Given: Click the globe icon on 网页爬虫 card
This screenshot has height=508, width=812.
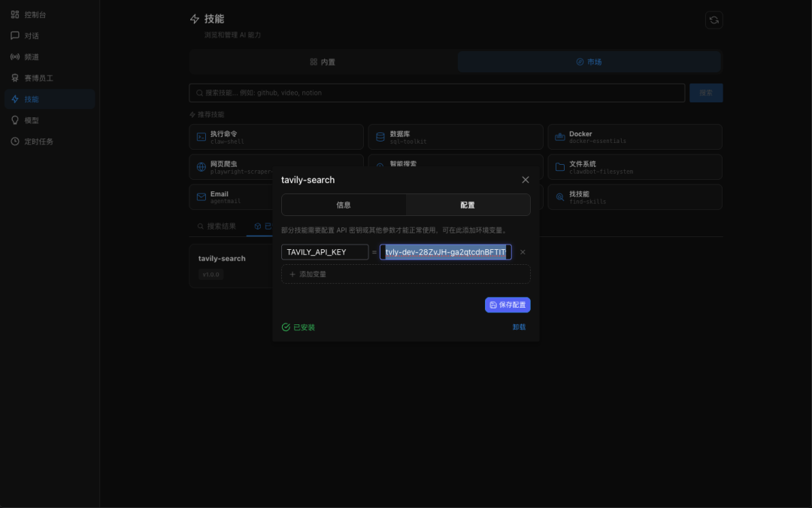Looking at the screenshot, I should pyautogui.click(x=201, y=167).
